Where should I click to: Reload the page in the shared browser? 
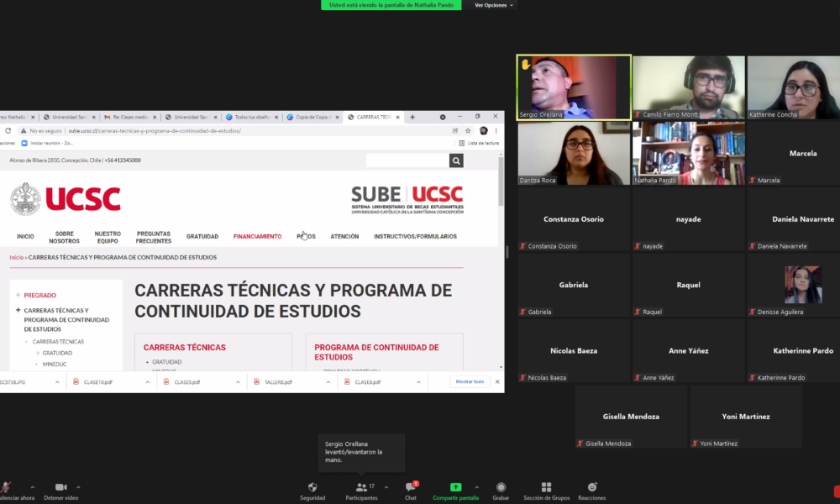[8, 131]
